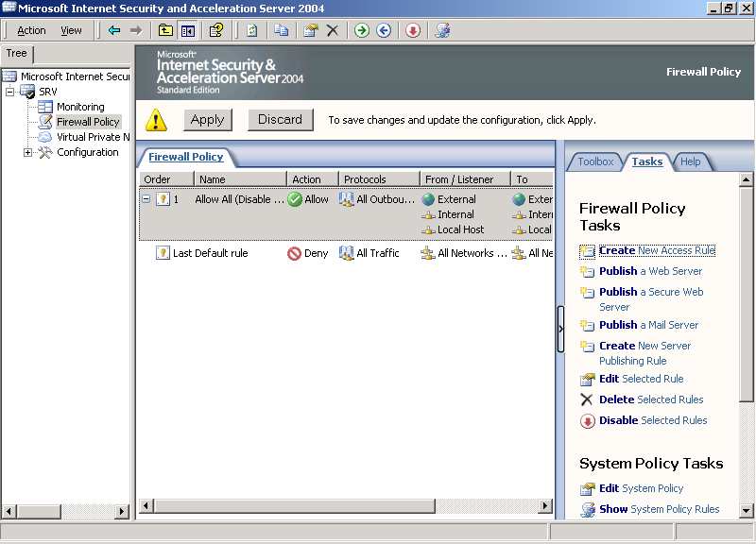Image resolution: width=756 pixels, height=544 pixels.
Task: Click rule list horizontal scroll right arrow
Action: pyautogui.click(x=545, y=506)
